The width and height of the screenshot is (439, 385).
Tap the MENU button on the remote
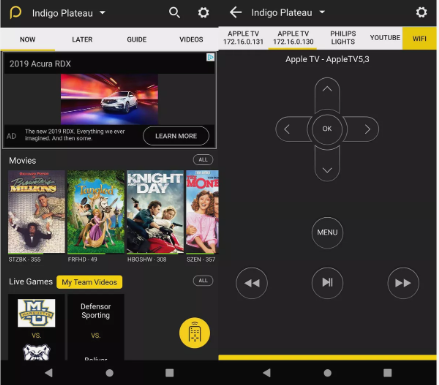point(327,232)
